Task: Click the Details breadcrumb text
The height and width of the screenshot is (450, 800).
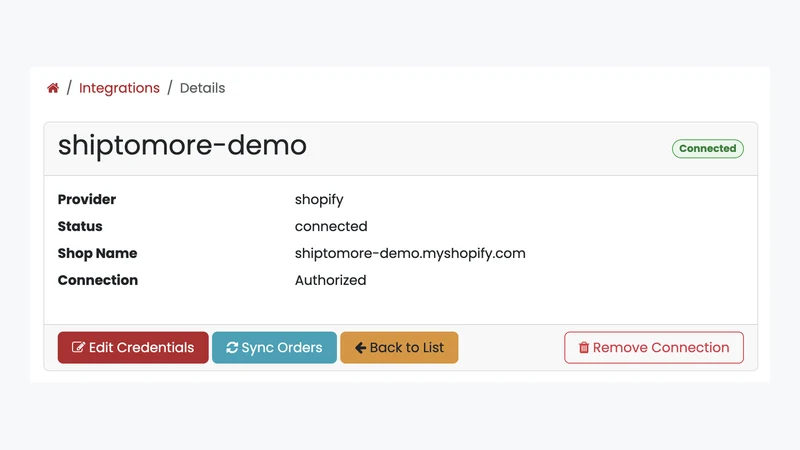Action: pos(203,88)
